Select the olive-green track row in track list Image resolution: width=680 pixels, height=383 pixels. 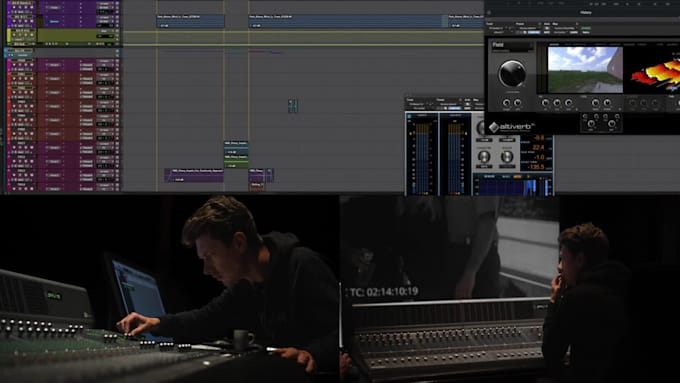[x=63, y=36]
